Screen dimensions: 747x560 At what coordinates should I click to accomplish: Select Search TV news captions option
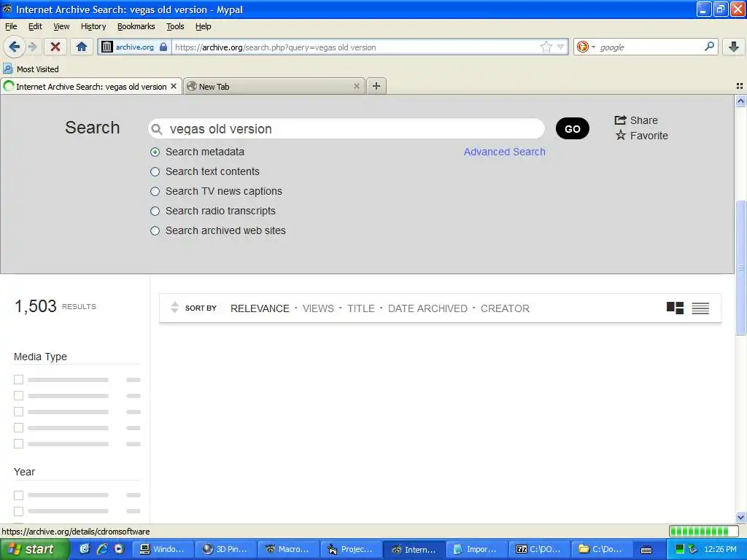tap(155, 192)
